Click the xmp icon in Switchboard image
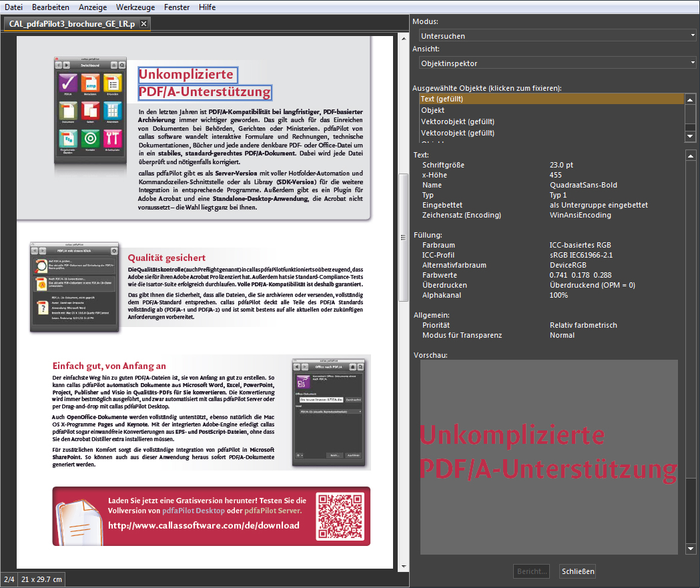 [91, 83]
